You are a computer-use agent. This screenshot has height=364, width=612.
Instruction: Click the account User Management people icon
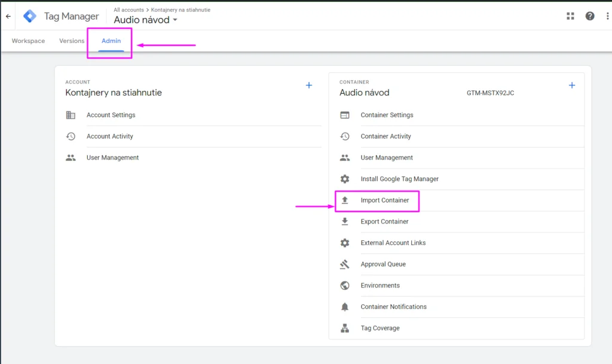pyautogui.click(x=71, y=158)
